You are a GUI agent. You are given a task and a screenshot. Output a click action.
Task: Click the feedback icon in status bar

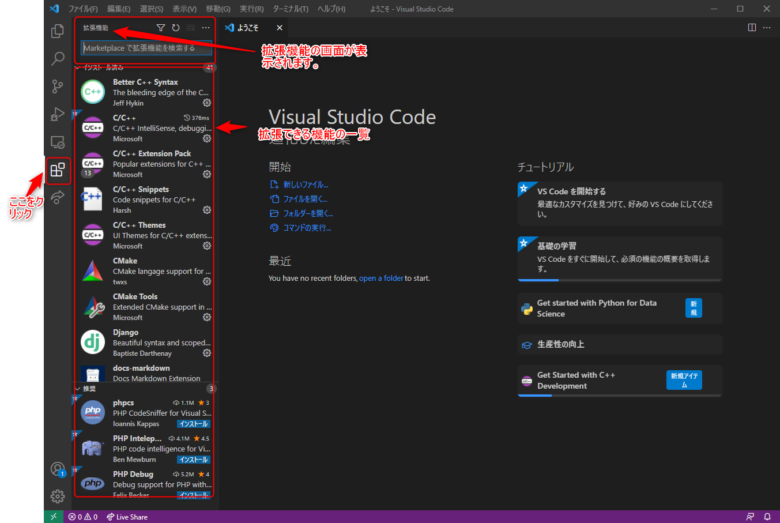coord(750,517)
